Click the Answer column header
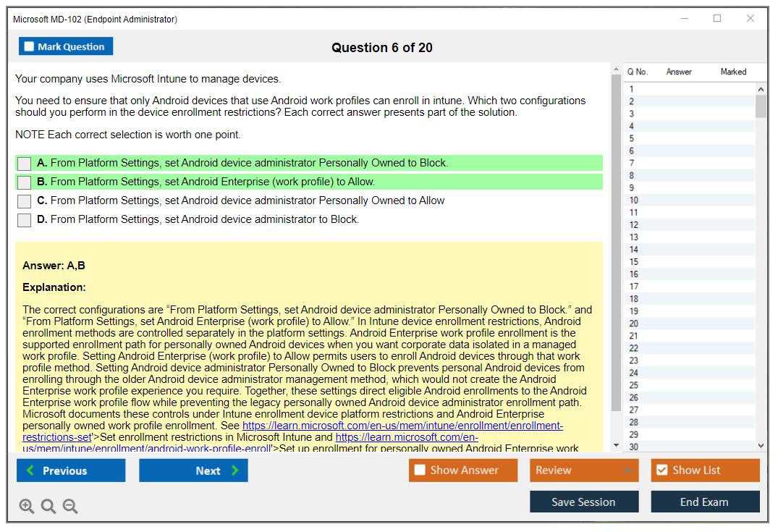This screenshot has width=778, height=532. click(679, 72)
